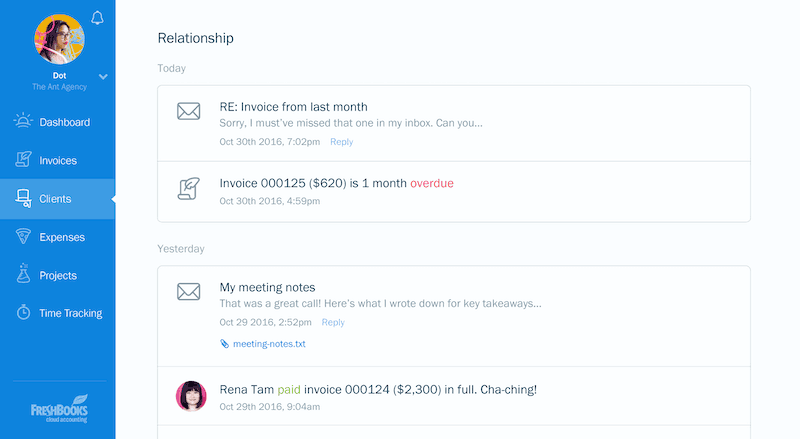
Task: Open the RE: Invoice from last month message
Action: 293,107
